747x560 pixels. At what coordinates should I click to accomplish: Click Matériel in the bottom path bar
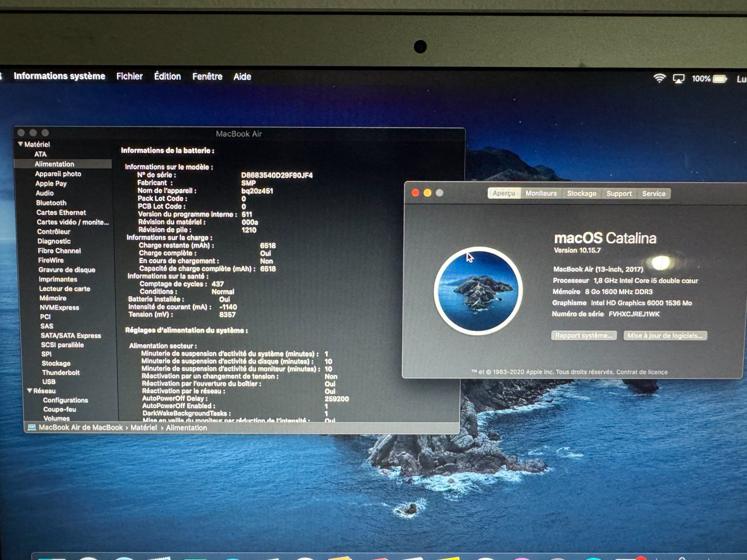pos(144,427)
